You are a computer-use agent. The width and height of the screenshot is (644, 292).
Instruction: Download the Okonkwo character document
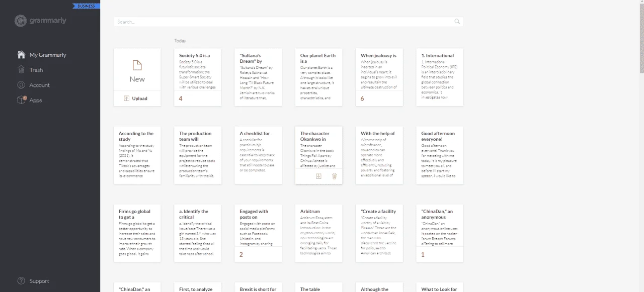click(318, 176)
